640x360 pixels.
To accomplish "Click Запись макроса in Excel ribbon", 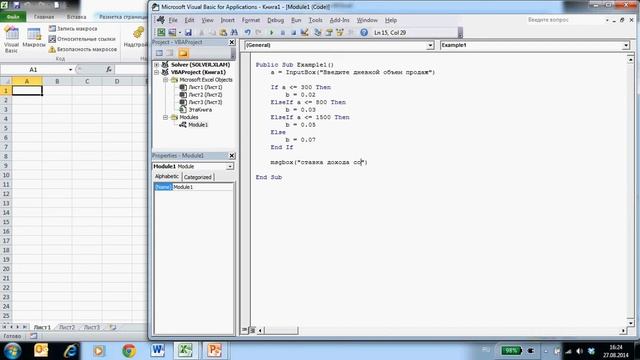I will tap(73, 29).
